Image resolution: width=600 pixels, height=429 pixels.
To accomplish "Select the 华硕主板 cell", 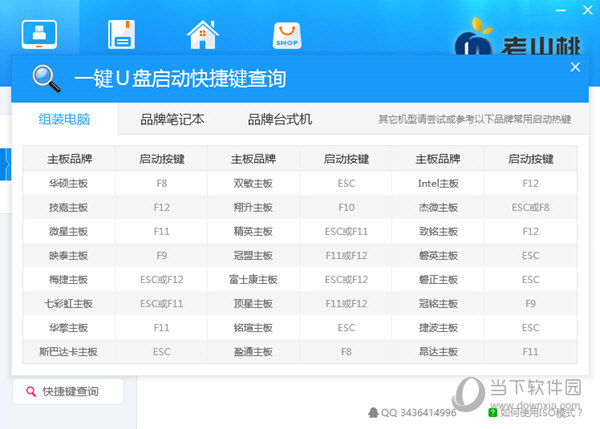I will tap(68, 183).
